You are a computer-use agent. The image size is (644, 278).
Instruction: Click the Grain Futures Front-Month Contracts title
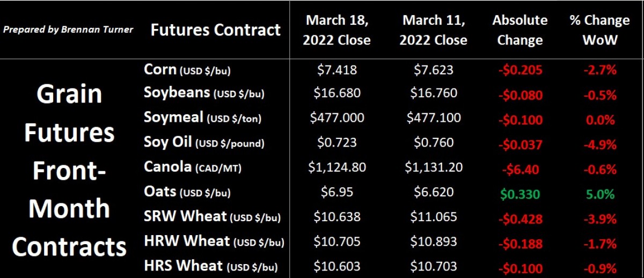[69, 170]
